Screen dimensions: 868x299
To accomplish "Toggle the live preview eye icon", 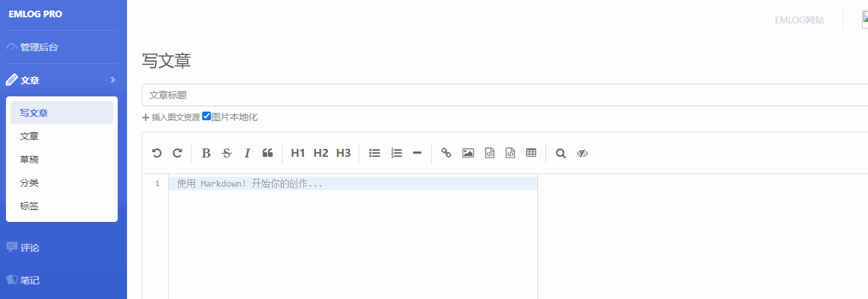I will [583, 153].
